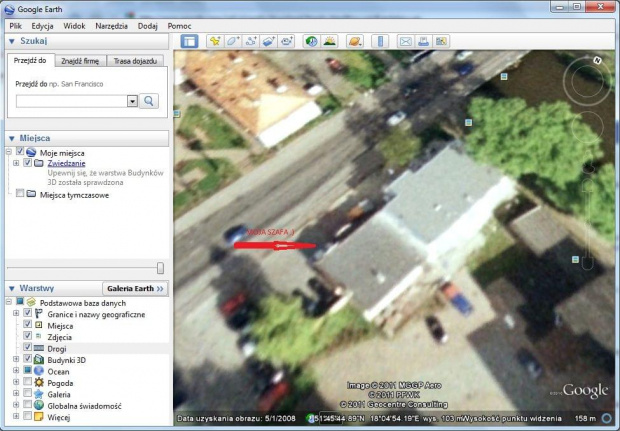Image resolution: width=620 pixels, height=431 pixels.
Task: Adjust the Miejsca opacity slider handle
Action: (160, 268)
